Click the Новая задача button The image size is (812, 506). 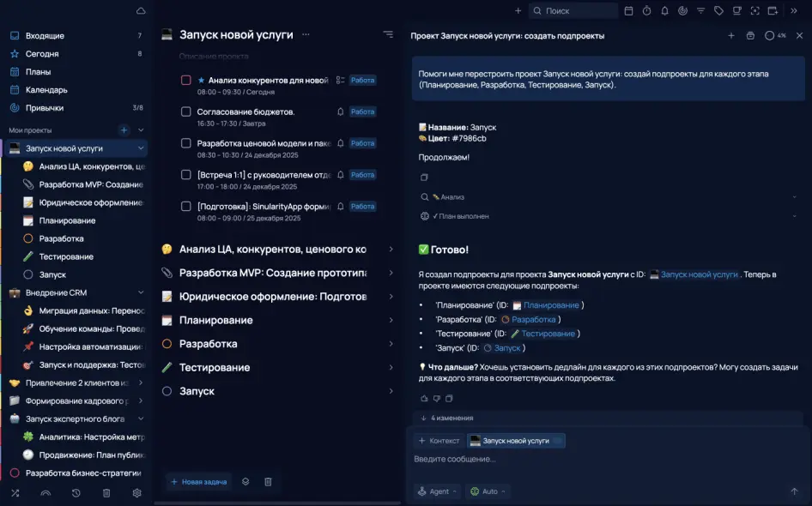click(199, 482)
